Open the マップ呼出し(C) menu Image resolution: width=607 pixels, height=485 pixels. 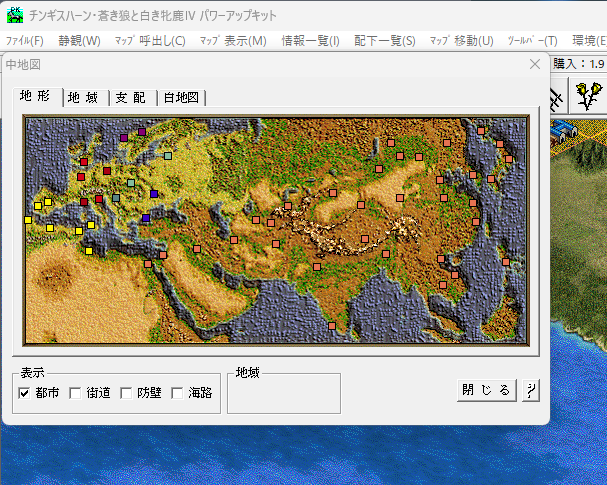[150, 41]
